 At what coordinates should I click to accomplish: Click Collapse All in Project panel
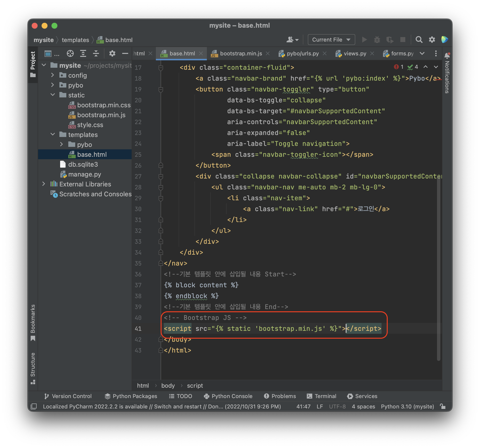(x=96, y=53)
